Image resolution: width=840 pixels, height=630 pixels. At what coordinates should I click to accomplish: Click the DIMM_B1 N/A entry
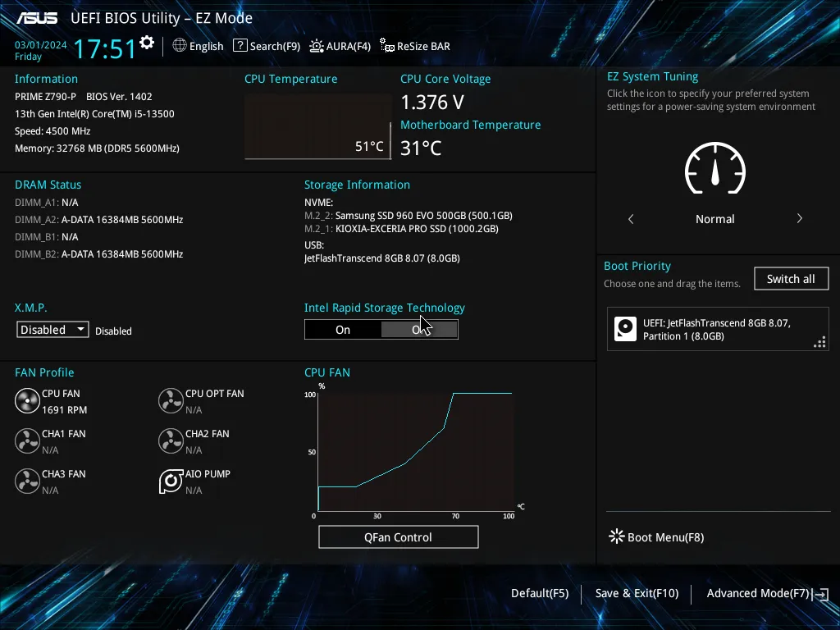click(x=47, y=237)
